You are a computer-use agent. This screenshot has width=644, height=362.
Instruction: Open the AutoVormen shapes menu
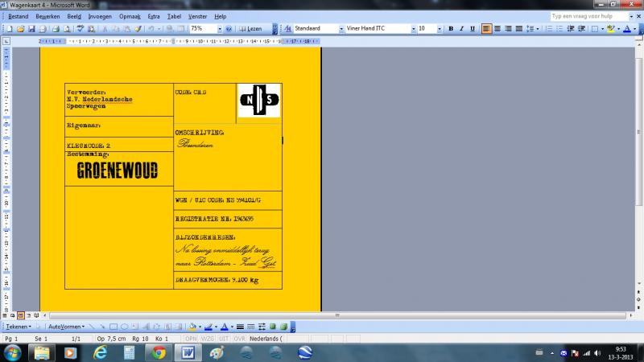(x=67, y=327)
